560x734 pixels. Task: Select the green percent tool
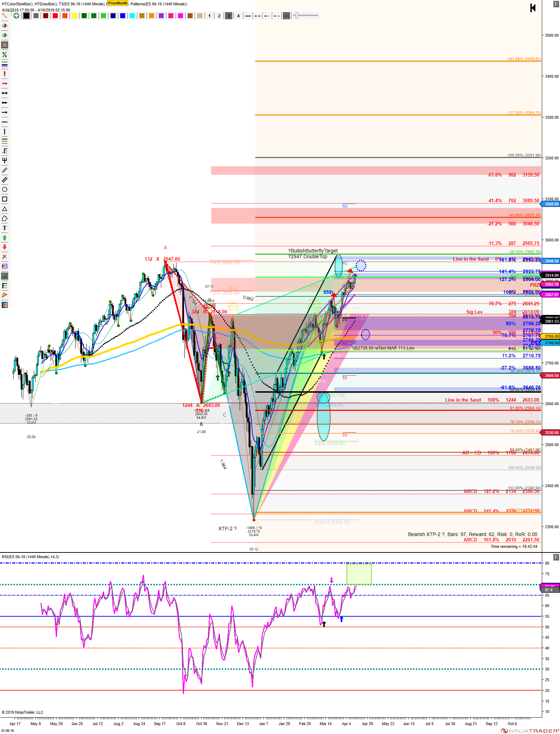5,55
